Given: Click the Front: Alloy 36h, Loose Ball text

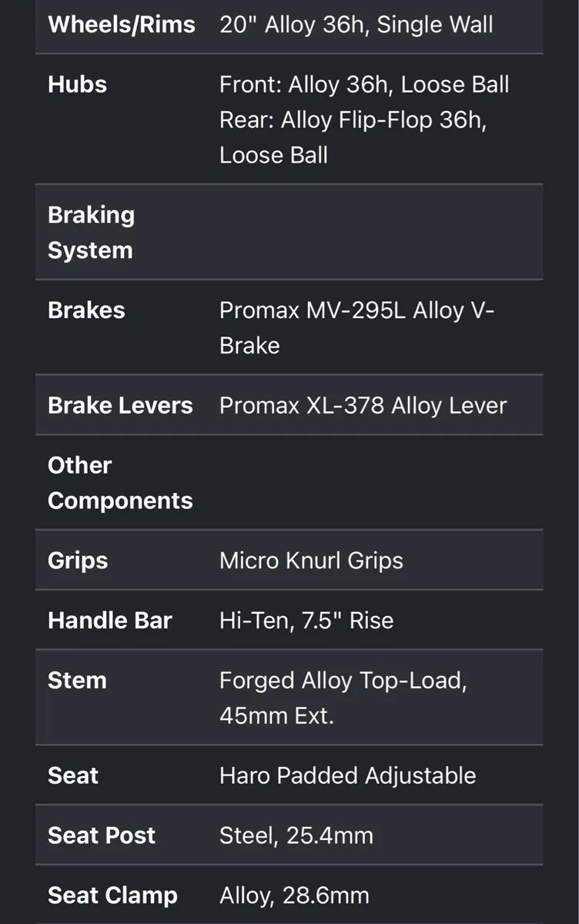Looking at the screenshot, I should 364,84.
